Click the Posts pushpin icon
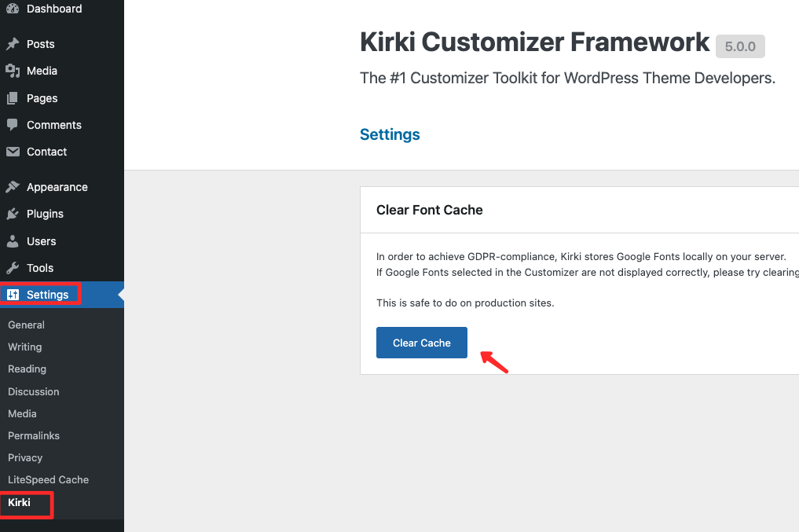The image size is (799, 532). coord(13,44)
